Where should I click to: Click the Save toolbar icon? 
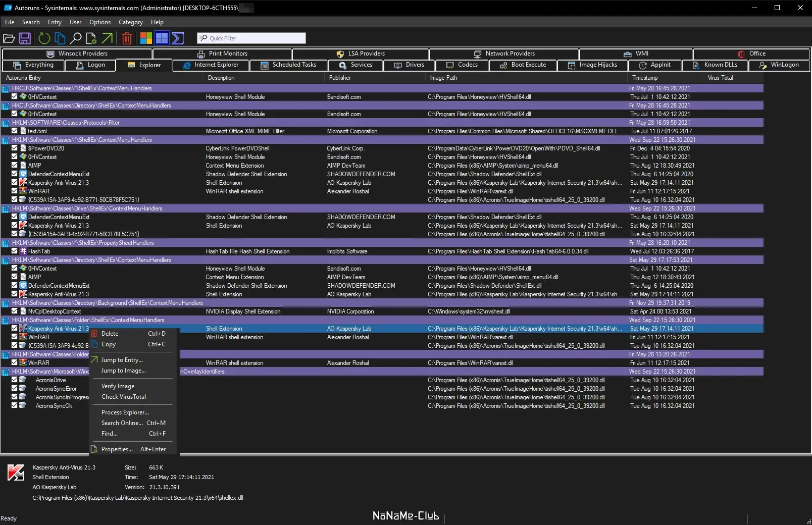tap(25, 38)
